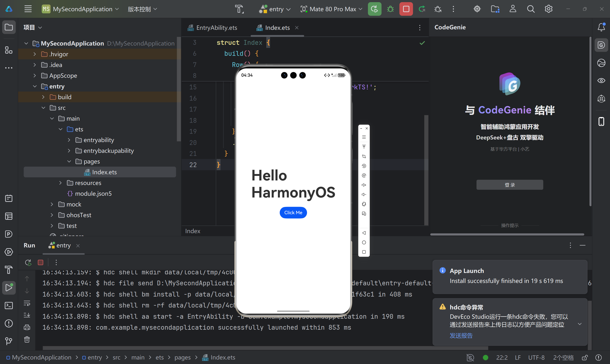This screenshot has width=610, height=364.
Task: Open notifications bell in right sidebar
Action: click(601, 27)
